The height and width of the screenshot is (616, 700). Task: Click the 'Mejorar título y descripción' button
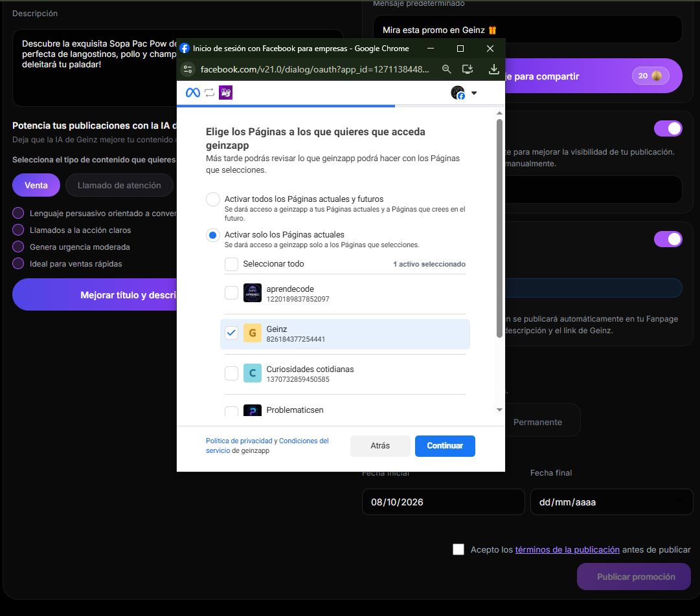[95, 294]
